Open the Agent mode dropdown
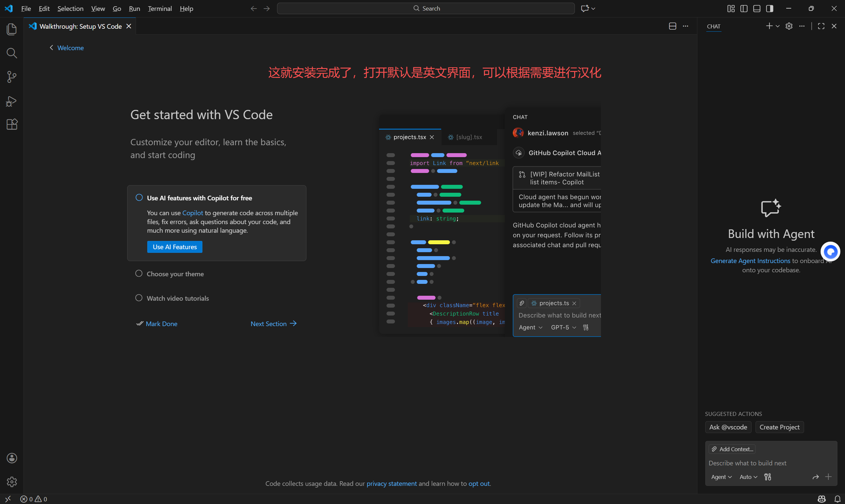This screenshot has width=845, height=504. pos(721,477)
